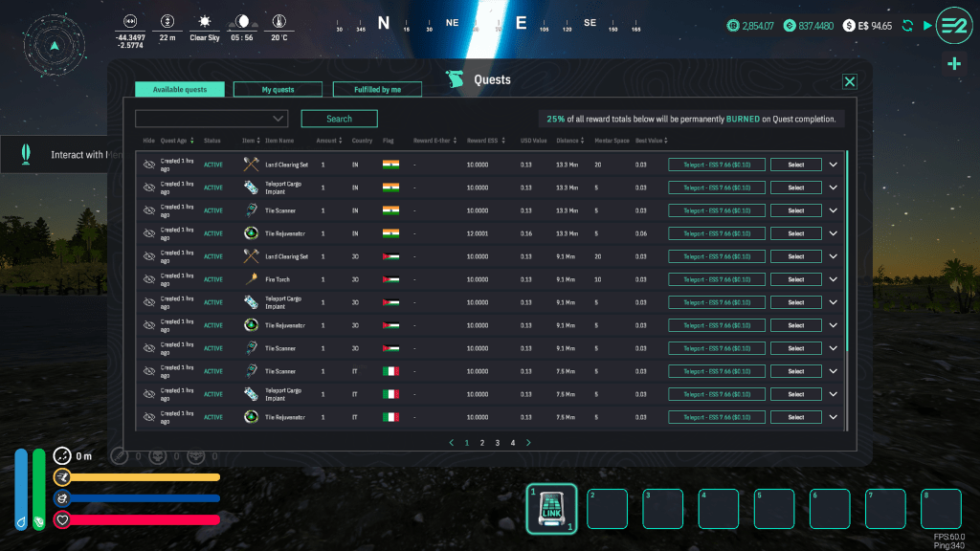
Task: Click the compass radar minimap
Action: pos(55,45)
